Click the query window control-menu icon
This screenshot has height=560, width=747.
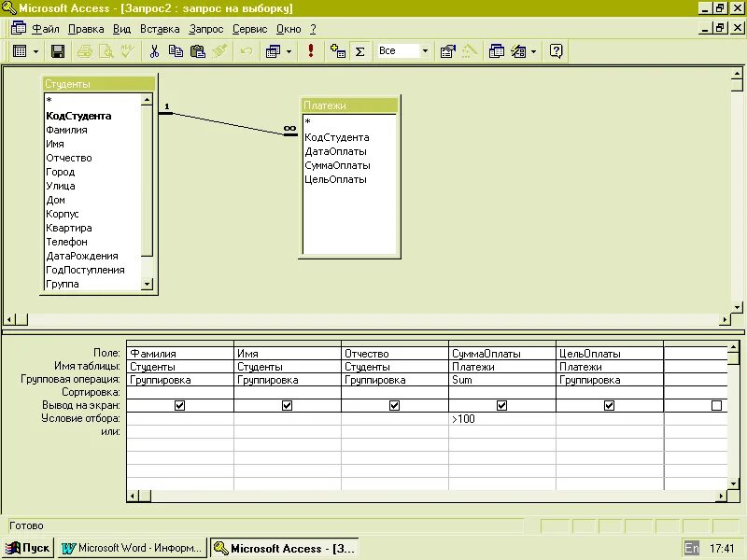(x=19, y=28)
